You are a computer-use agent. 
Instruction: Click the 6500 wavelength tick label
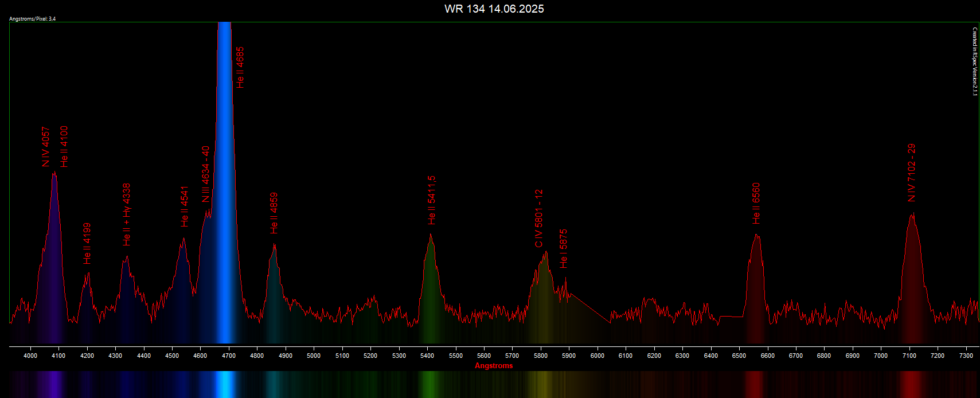(x=739, y=356)
